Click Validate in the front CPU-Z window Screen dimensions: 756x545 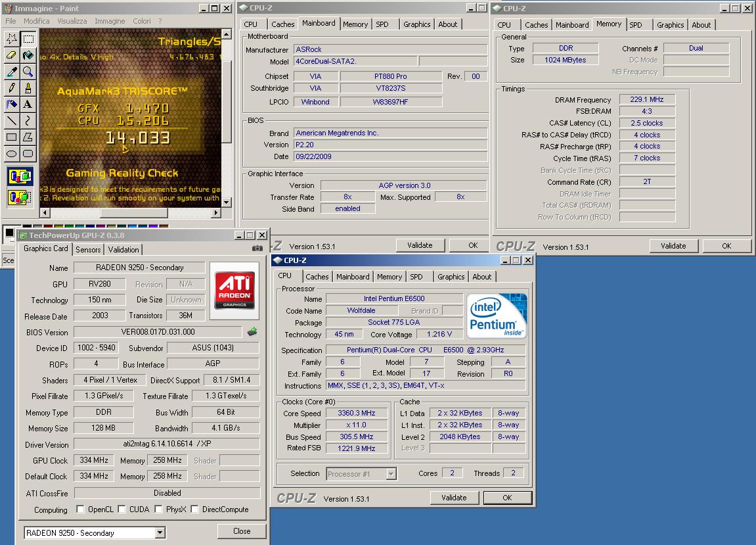click(x=454, y=498)
